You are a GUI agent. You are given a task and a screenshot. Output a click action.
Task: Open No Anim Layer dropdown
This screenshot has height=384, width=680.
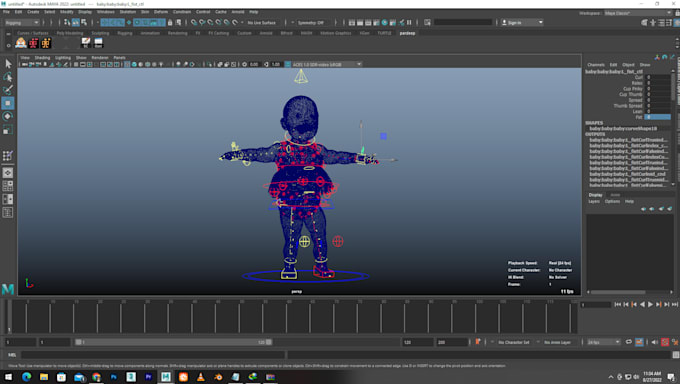559,342
